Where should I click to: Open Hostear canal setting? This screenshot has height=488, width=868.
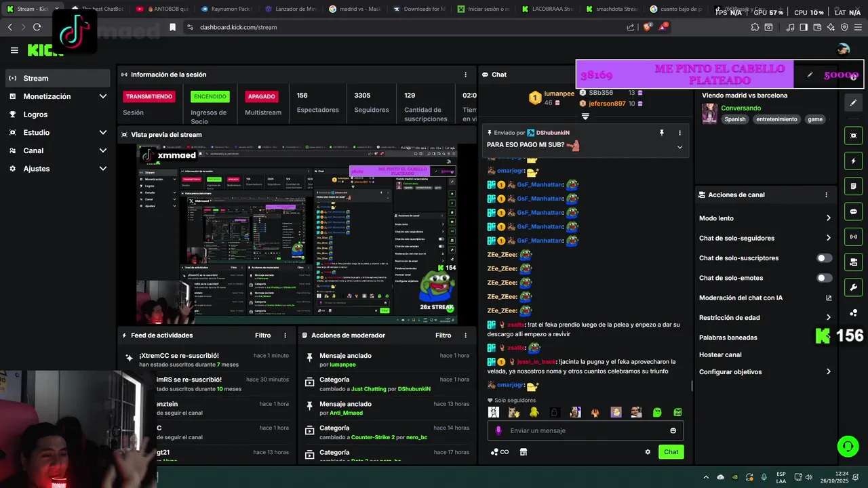click(x=720, y=354)
